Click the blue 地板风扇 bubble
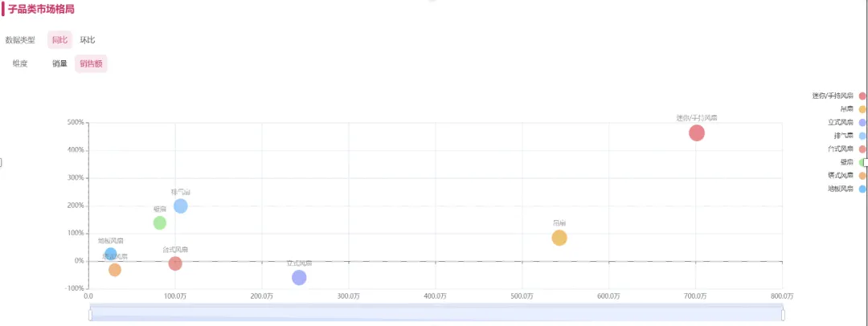Screen dimensions: 868x326 pyautogui.click(x=111, y=255)
